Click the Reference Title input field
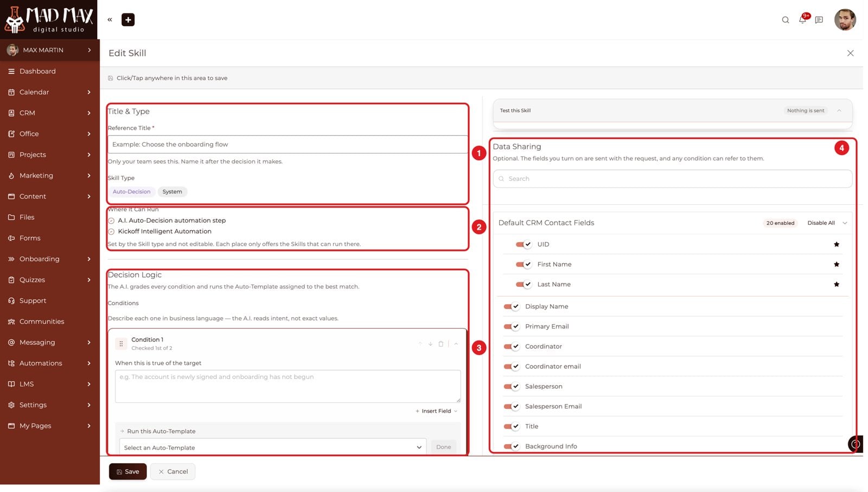Image resolution: width=868 pixels, height=492 pixels. 288,144
